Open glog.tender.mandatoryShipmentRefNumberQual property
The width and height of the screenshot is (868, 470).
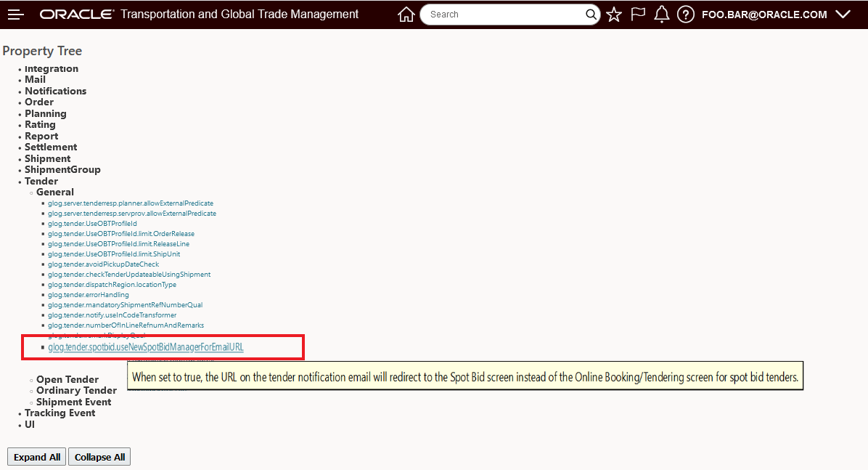[125, 305]
